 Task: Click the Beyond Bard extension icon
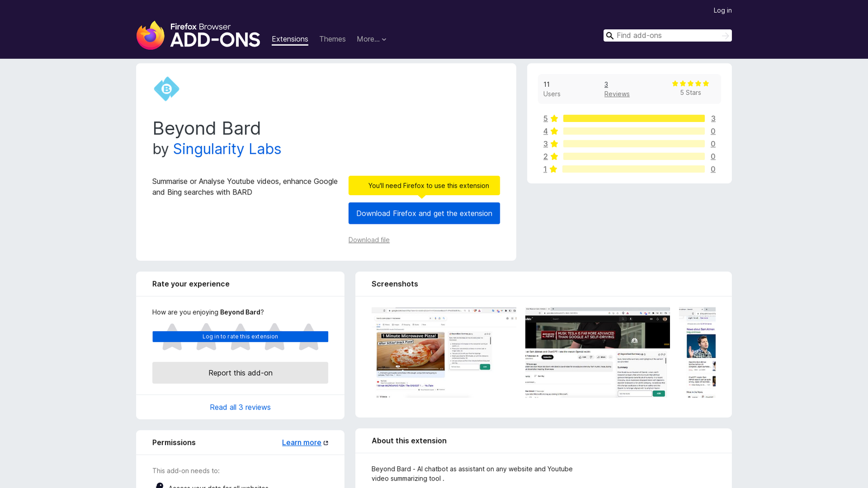pyautogui.click(x=167, y=89)
